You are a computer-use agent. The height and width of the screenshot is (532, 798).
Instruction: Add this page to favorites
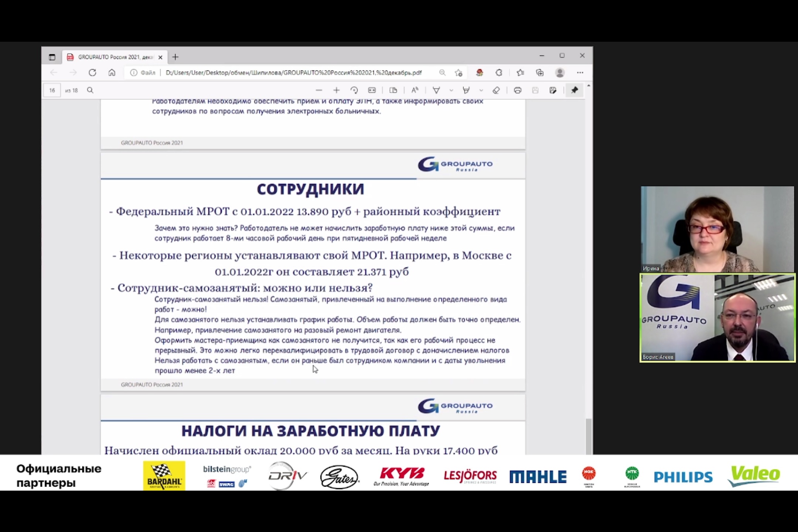pos(459,72)
